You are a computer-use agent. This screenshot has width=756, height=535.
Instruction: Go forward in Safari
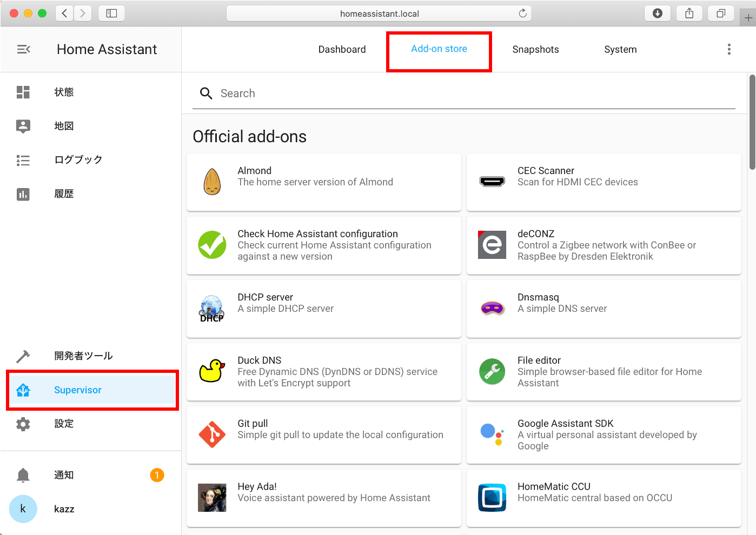point(83,14)
